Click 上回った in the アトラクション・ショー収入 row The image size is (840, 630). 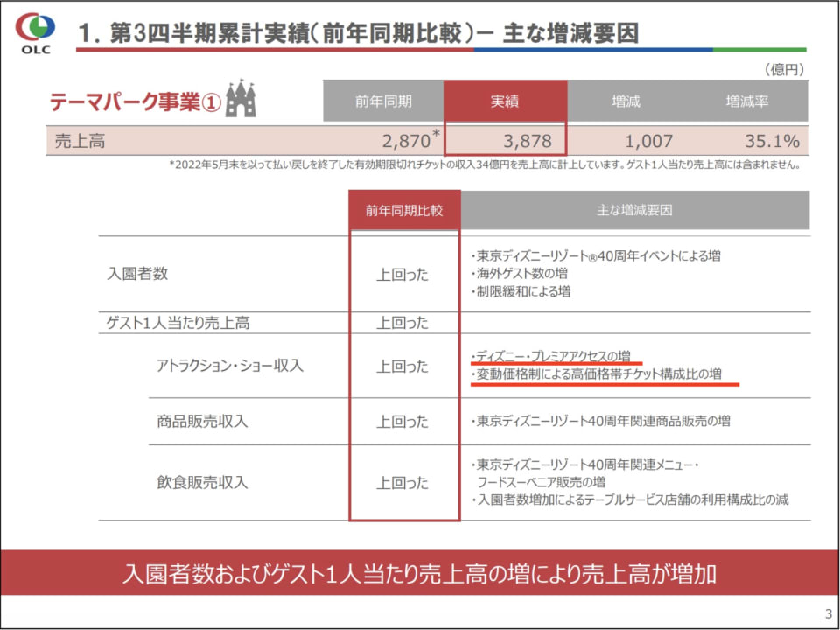pos(402,367)
